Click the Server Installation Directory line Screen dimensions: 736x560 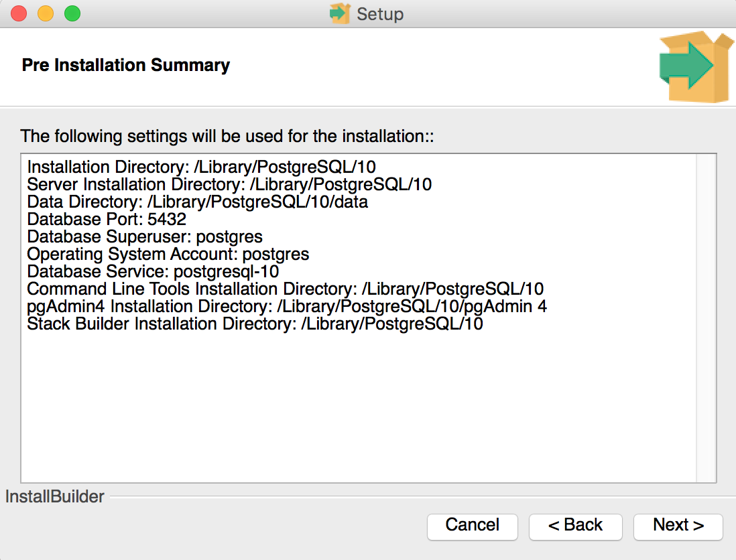point(229,184)
